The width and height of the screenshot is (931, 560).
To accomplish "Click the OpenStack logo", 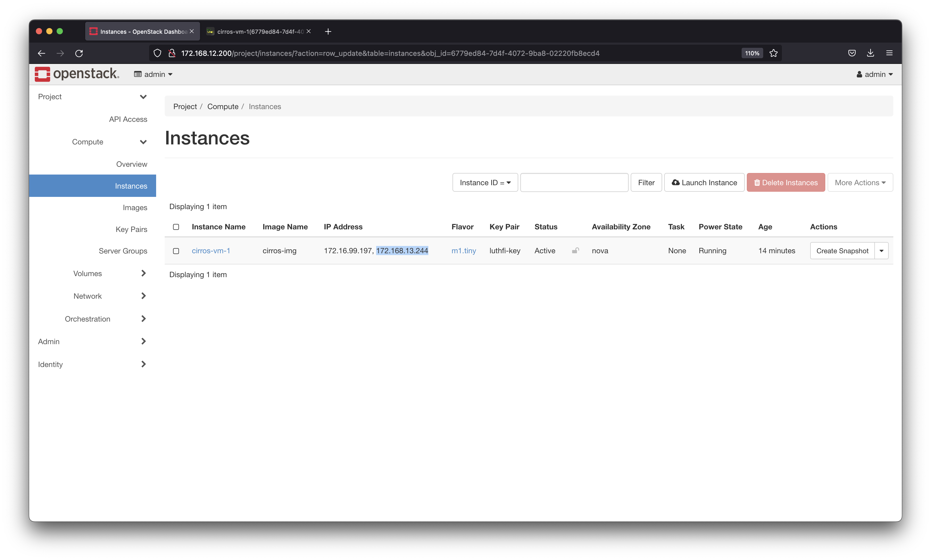I will pyautogui.click(x=77, y=74).
